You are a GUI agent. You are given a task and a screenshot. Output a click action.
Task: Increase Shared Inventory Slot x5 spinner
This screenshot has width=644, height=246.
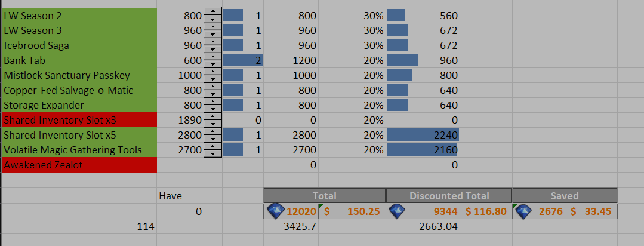(212, 131)
